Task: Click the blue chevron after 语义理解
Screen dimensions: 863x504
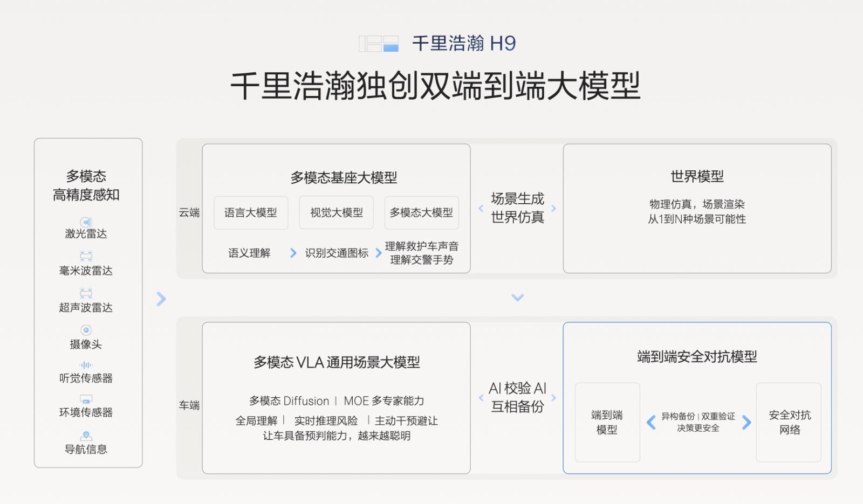Action: 293,253
